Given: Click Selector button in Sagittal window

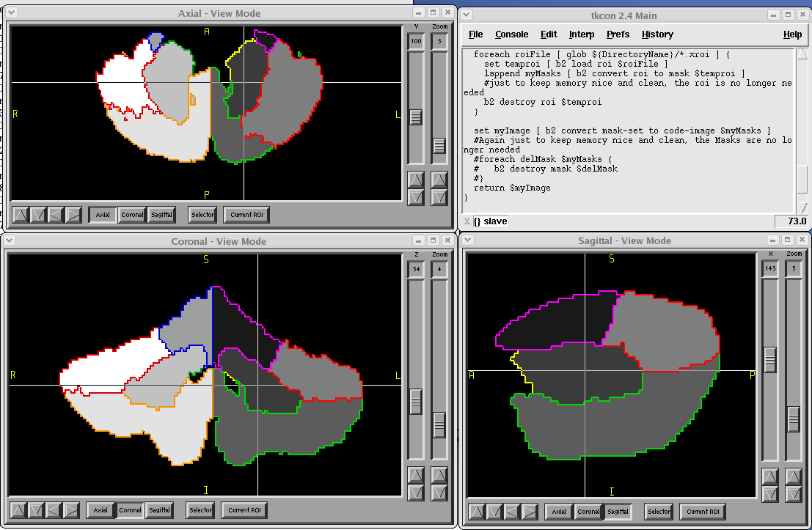Looking at the screenshot, I should [659, 512].
